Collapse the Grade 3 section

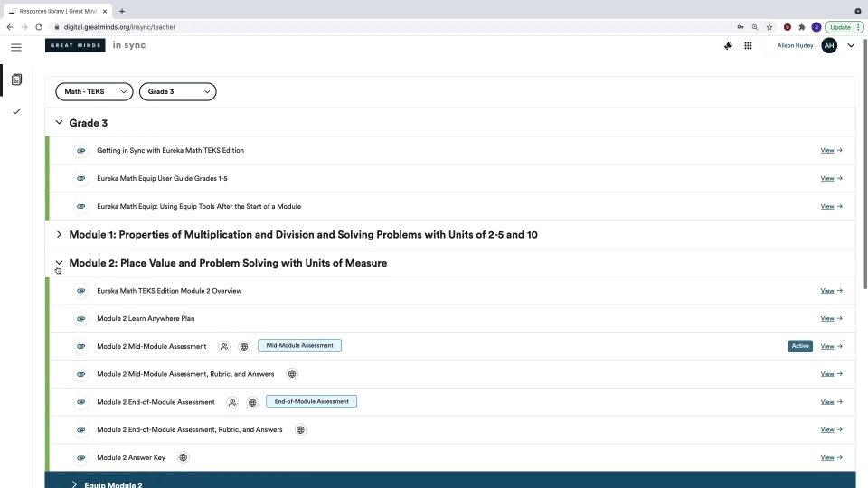(x=59, y=122)
